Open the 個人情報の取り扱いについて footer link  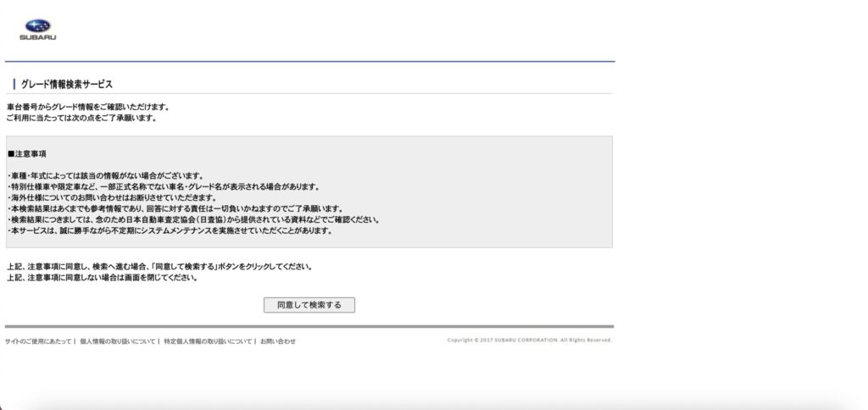click(x=117, y=341)
